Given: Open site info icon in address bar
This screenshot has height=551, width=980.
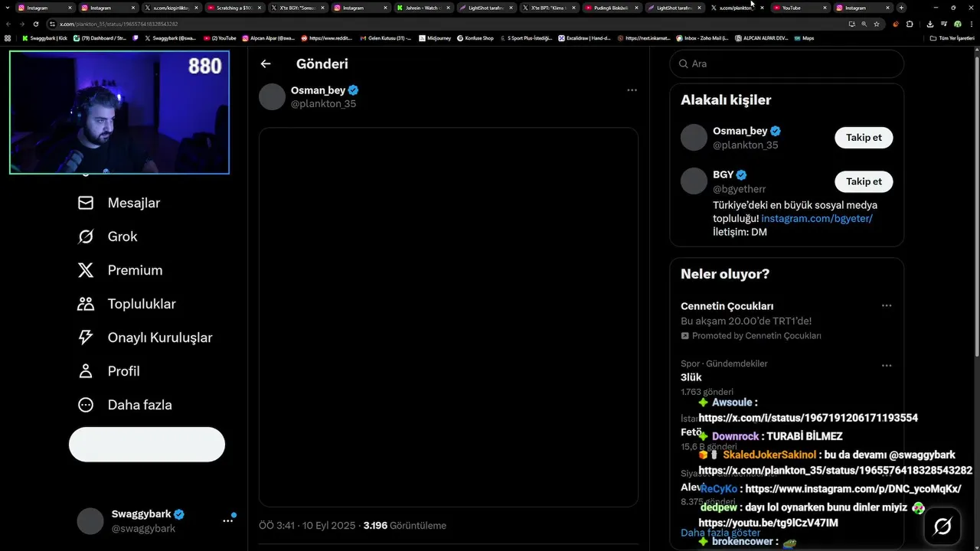Looking at the screenshot, I should point(52,24).
